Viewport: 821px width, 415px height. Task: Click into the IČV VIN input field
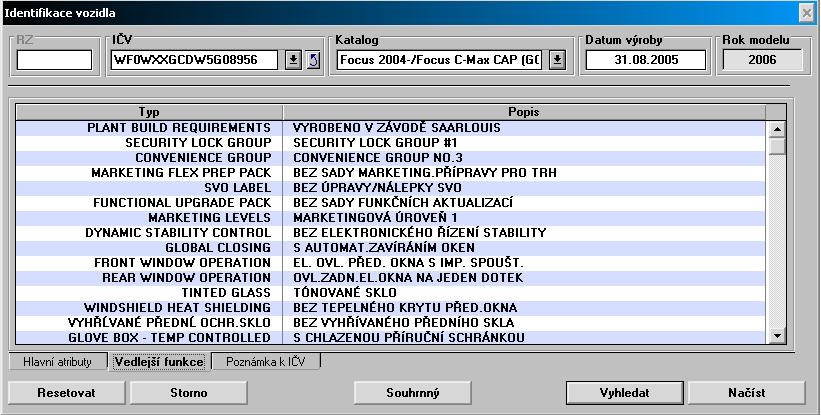(x=196, y=60)
